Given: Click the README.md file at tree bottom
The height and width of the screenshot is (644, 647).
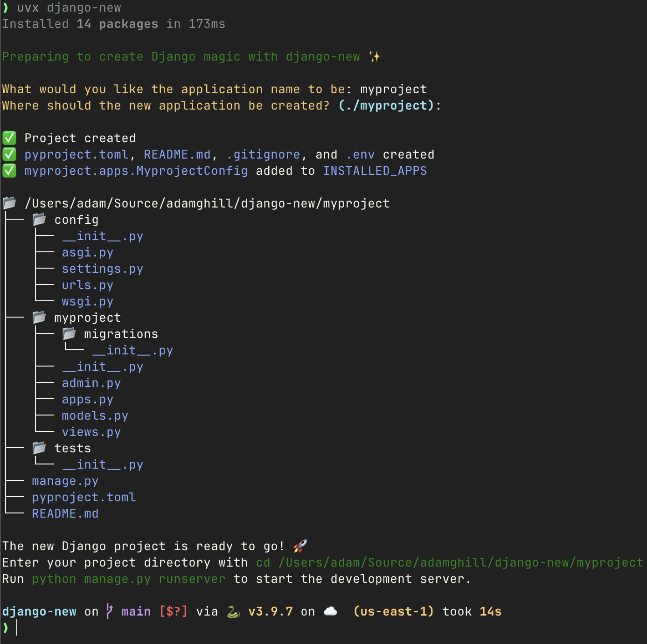Looking at the screenshot, I should point(65,514).
